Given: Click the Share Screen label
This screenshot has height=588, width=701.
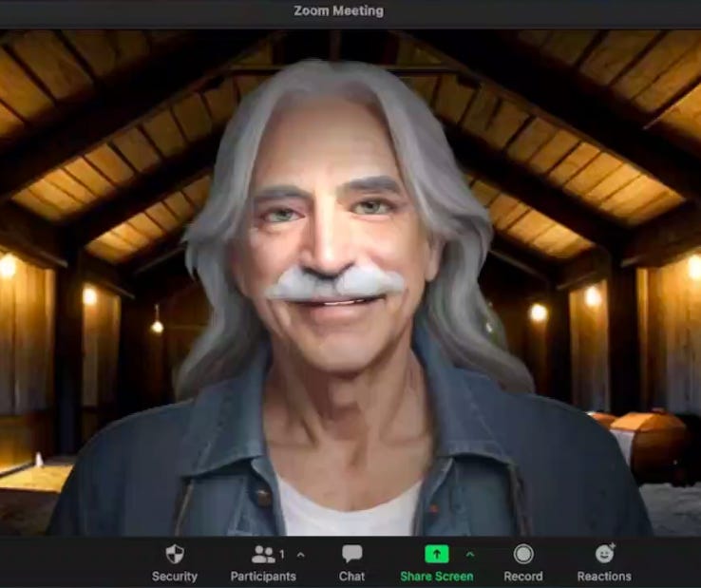Looking at the screenshot, I should [x=437, y=577].
